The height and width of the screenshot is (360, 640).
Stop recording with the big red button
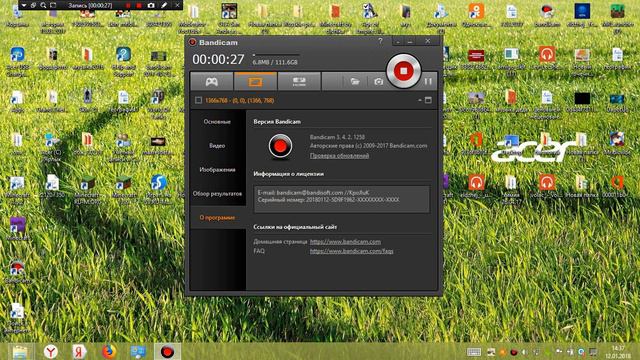(403, 71)
